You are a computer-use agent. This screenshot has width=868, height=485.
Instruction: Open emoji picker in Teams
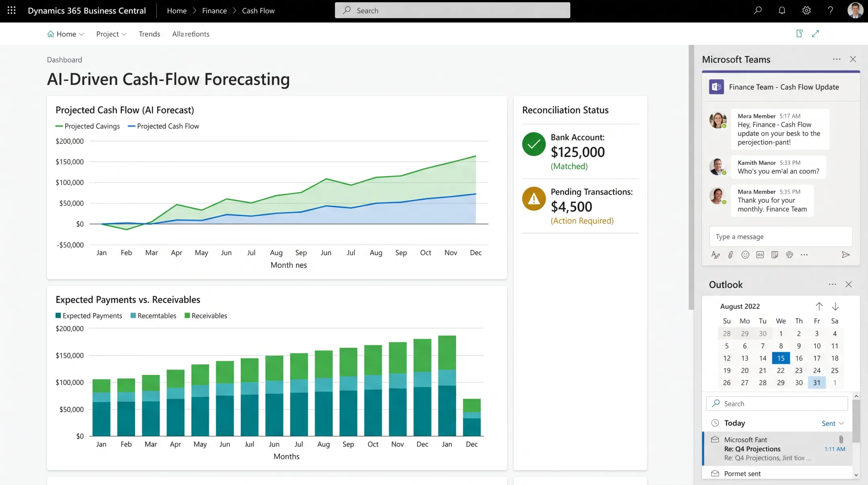click(x=745, y=255)
